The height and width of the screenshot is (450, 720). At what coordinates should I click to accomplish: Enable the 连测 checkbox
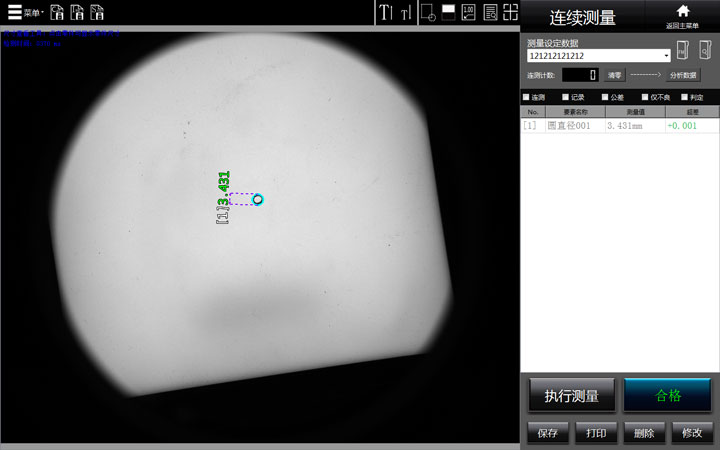(x=527, y=97)
